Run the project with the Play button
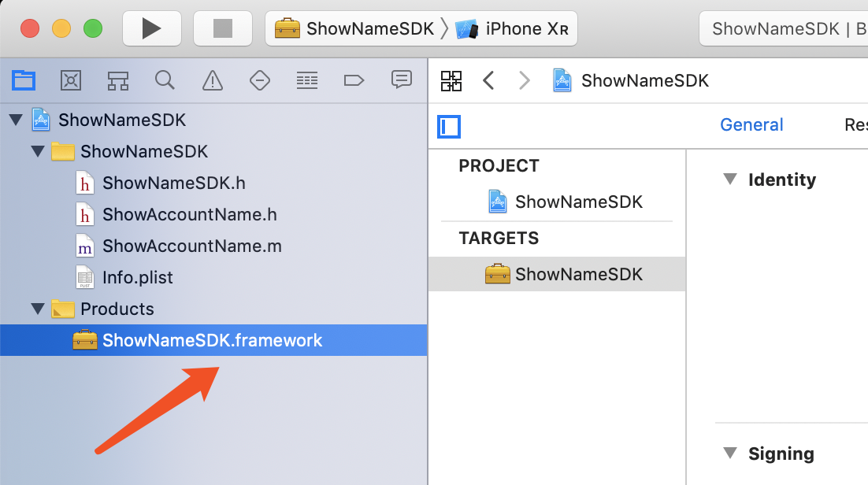 [152, 28]
